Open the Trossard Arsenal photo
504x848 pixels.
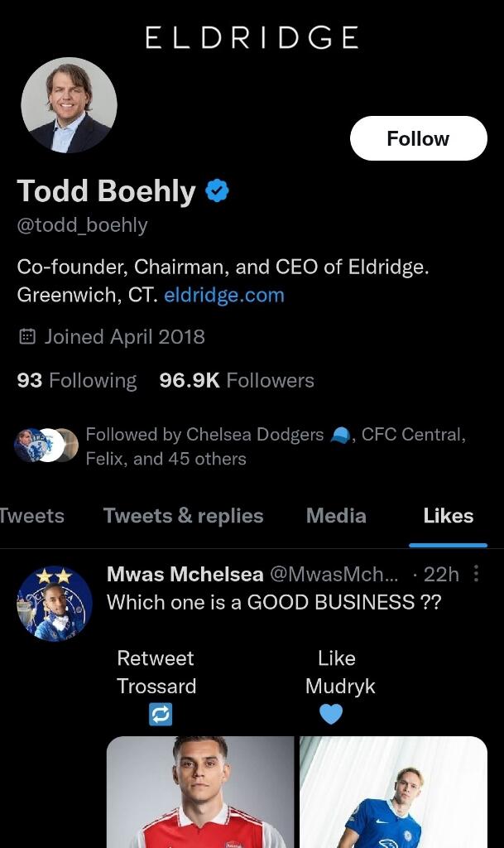tap(200, 792)
